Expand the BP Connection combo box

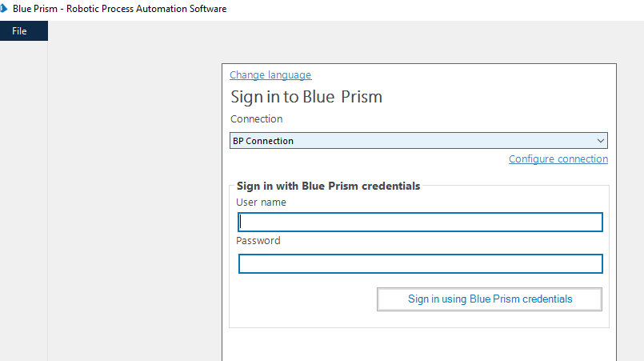[418, 141]
